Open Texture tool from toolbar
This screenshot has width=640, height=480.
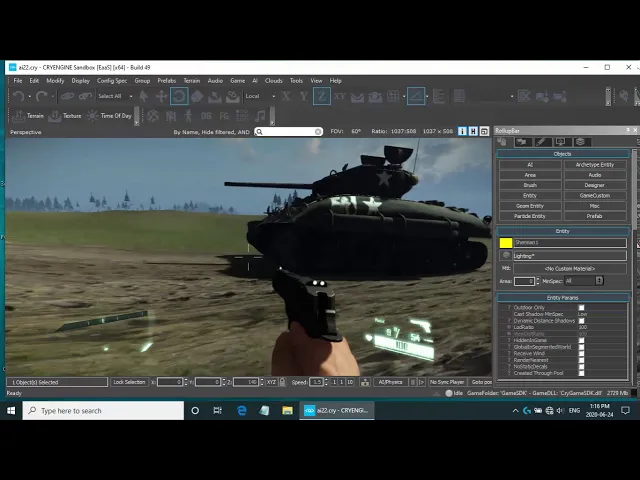click(x=64, y=116)
